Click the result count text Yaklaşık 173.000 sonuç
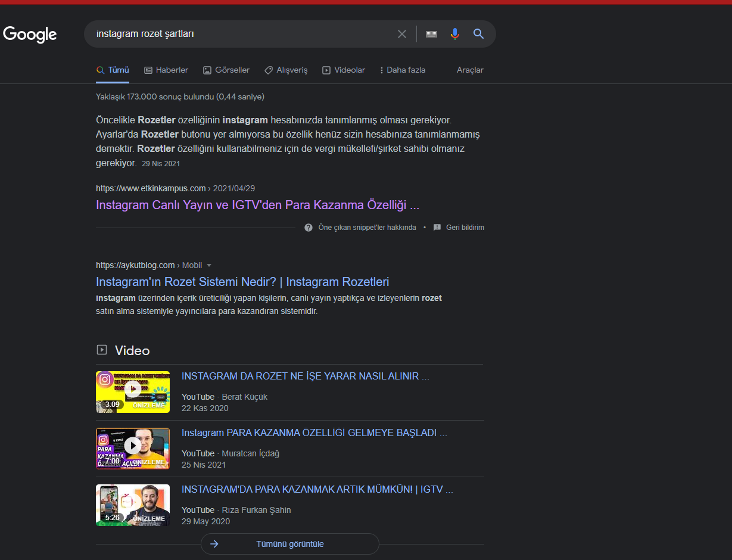The width and height of the screenshot is (732, 560). [180, 97]
